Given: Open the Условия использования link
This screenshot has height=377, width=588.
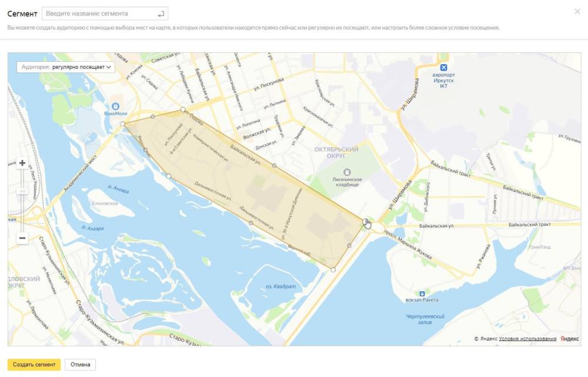Looking at the screenshot, I should pos(527,339).
